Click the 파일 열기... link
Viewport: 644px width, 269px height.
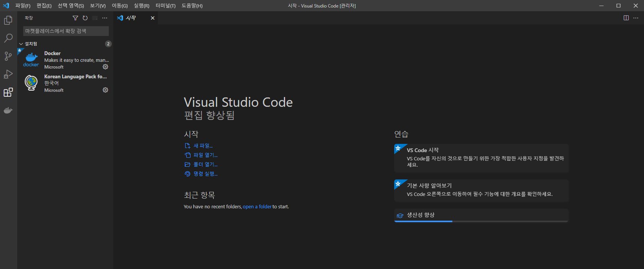pyautogui.click(x=206, y=155)
